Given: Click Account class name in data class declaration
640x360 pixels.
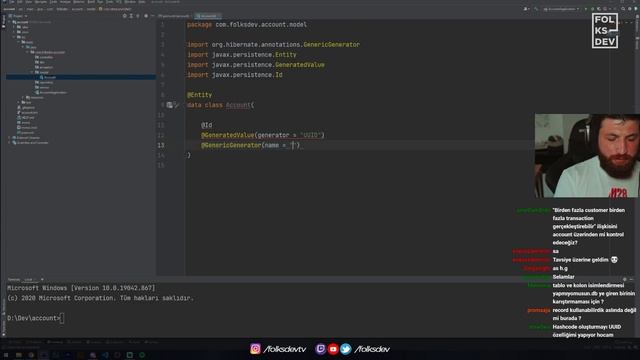Looking at the screenshot, I should 238,105.
